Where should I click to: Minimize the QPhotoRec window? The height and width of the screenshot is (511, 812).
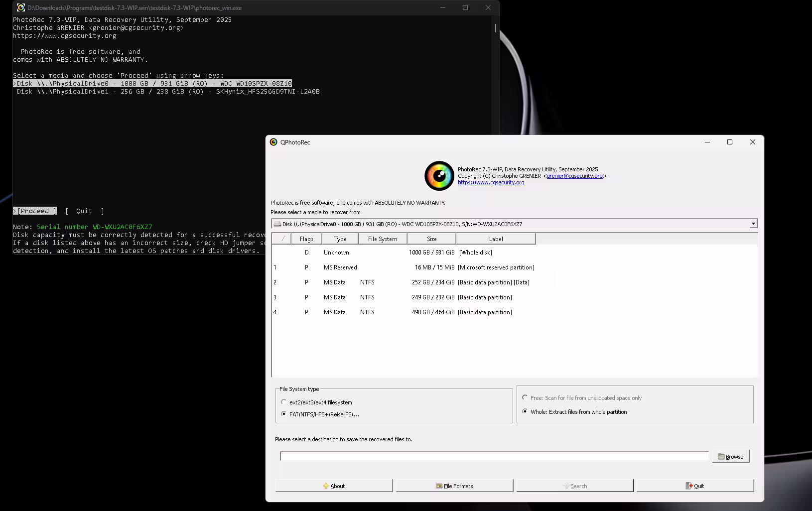tap(707, 142)
